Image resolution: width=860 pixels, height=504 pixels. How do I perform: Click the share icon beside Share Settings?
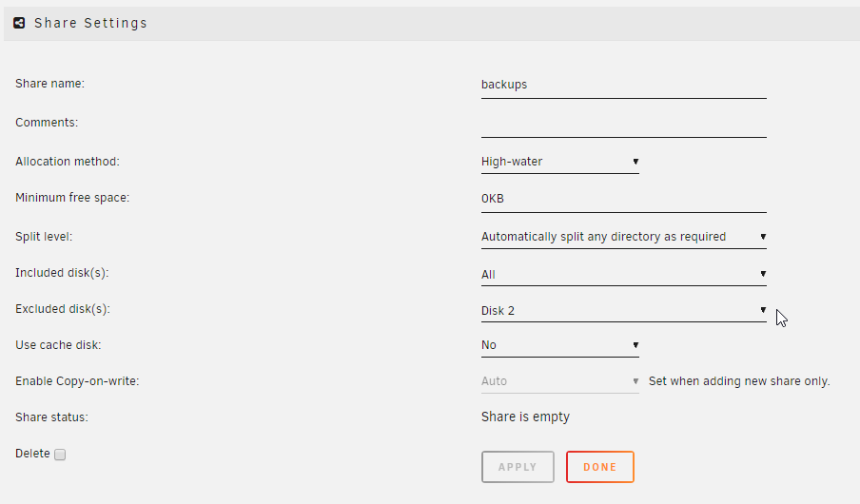point(19,23)
